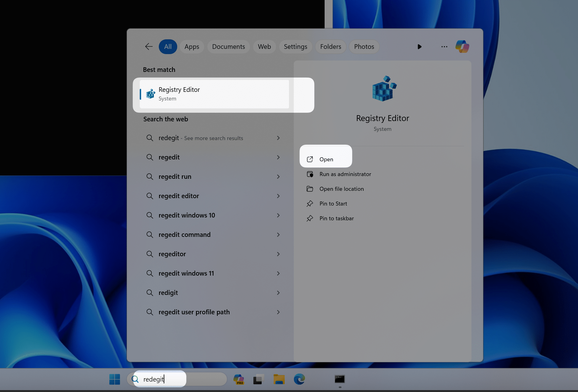Switch to the Photos filter tab
The height and width of the screenshot is (392, 578).
click(364, 47)
